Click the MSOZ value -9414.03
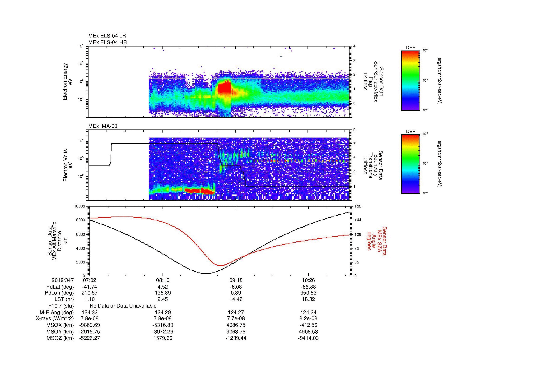Screen dimensions: 555x392 pyautogui.click(x=308, y=338)
